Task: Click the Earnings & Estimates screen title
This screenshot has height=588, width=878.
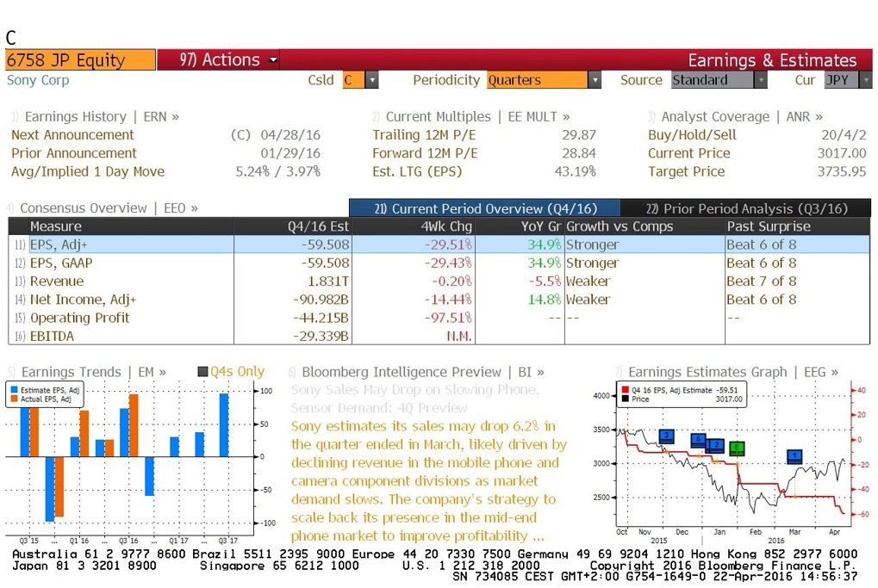Action: tap(772, 60)
